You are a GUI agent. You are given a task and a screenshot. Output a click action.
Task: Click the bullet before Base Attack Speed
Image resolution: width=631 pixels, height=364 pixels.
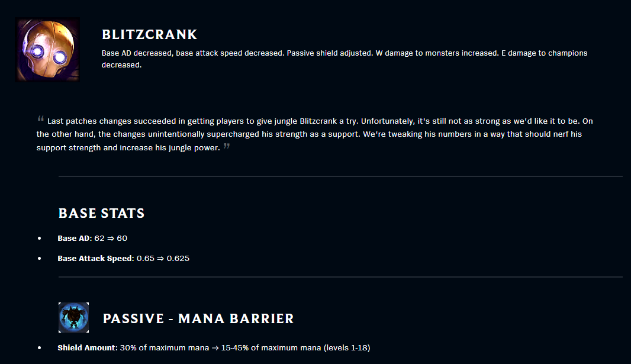pyautogui.click(x=40, y=259)
